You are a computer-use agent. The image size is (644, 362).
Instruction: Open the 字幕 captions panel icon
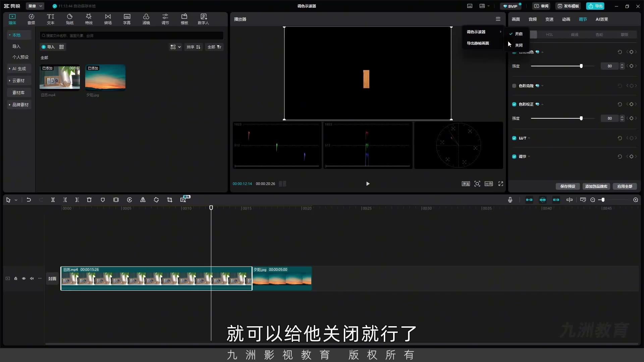(127, 19)
